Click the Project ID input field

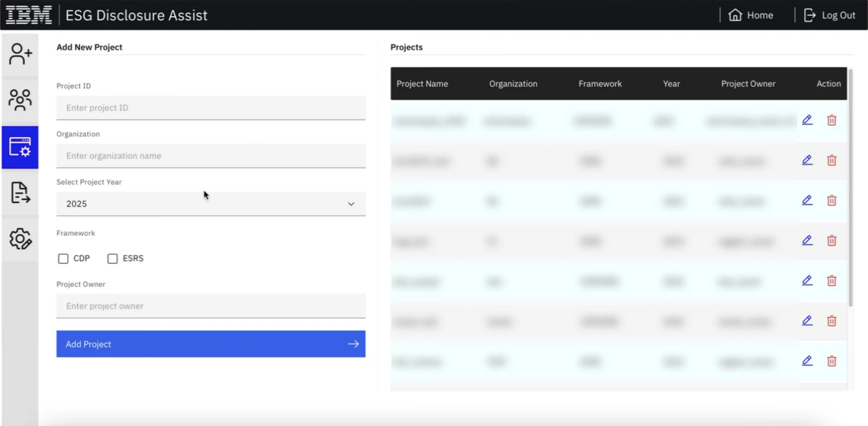pyautogui.click(x=211, y=108)
